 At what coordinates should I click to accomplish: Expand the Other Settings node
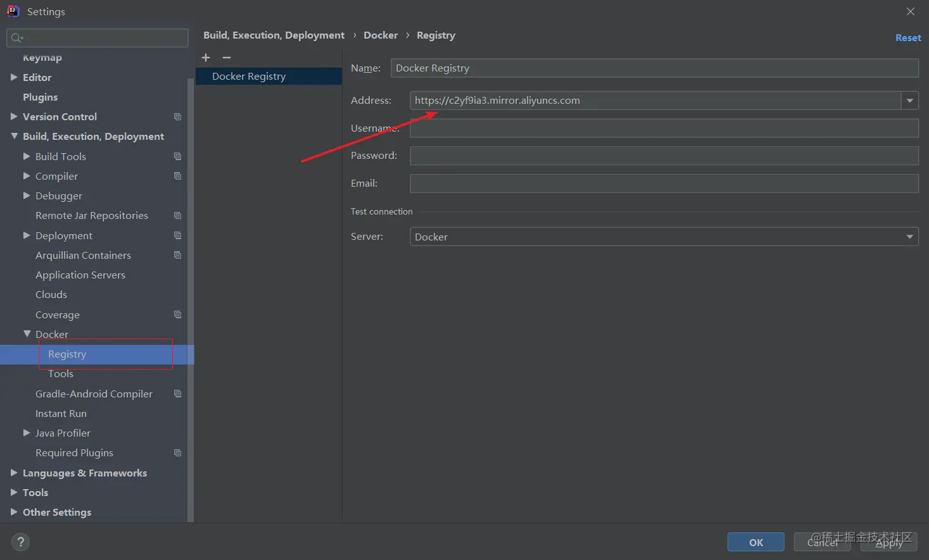tap(14, 512)
